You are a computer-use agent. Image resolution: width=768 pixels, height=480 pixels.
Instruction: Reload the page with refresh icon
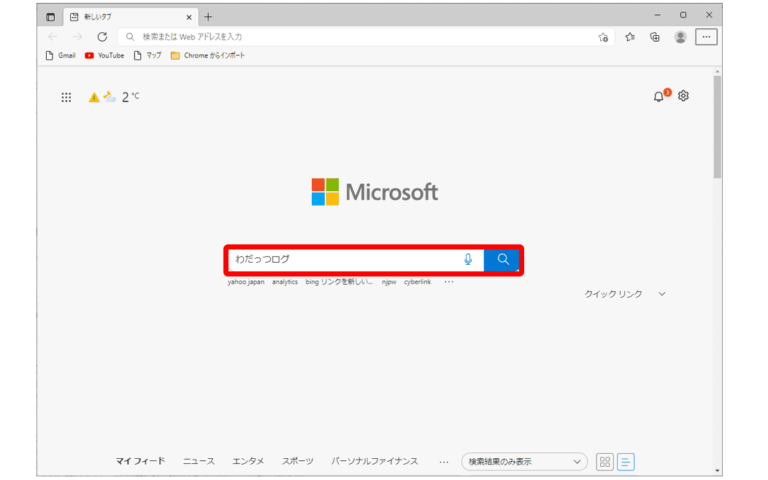(102, 37)
